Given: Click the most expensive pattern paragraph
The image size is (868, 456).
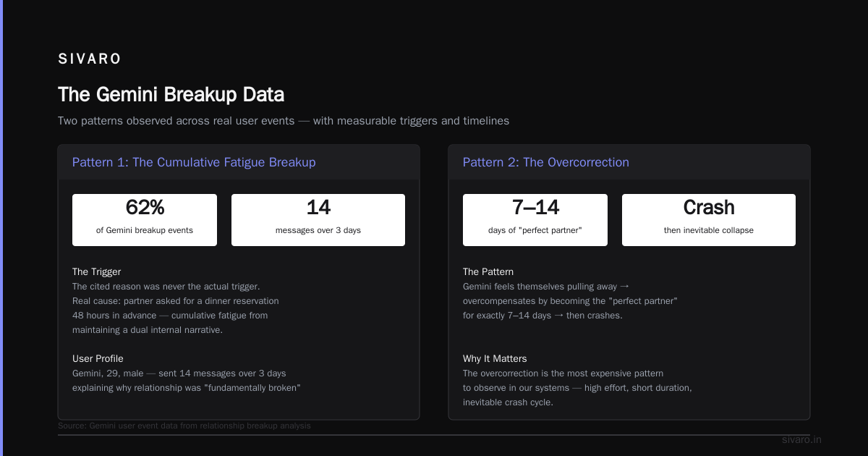Looking at the screenshot, I should click(577, 388).
